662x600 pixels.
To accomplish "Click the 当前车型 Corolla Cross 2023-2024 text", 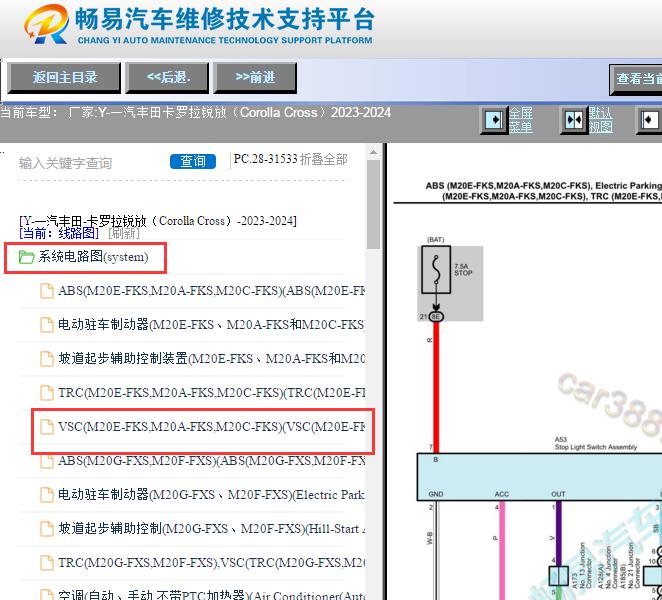I will pyautogui.click(x=195, y=113).
